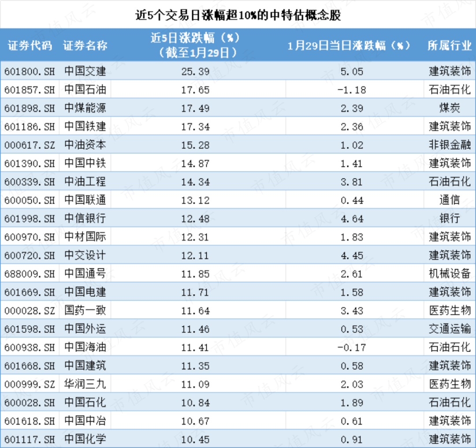
Task: Select the name 中国联通
Action: (85, 200)
